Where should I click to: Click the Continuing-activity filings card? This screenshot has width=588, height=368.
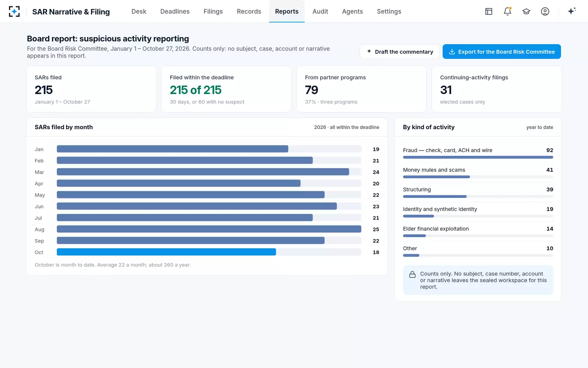(x=497, y=89)
